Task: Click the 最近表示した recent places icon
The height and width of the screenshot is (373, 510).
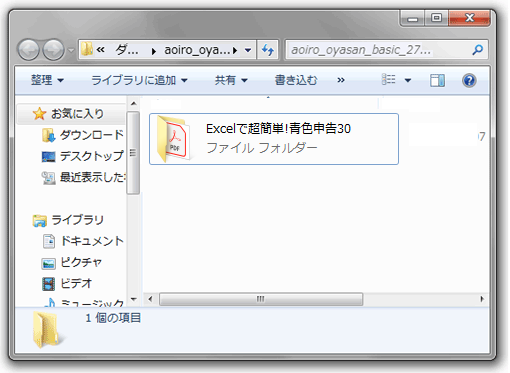Action: point(48,178)
